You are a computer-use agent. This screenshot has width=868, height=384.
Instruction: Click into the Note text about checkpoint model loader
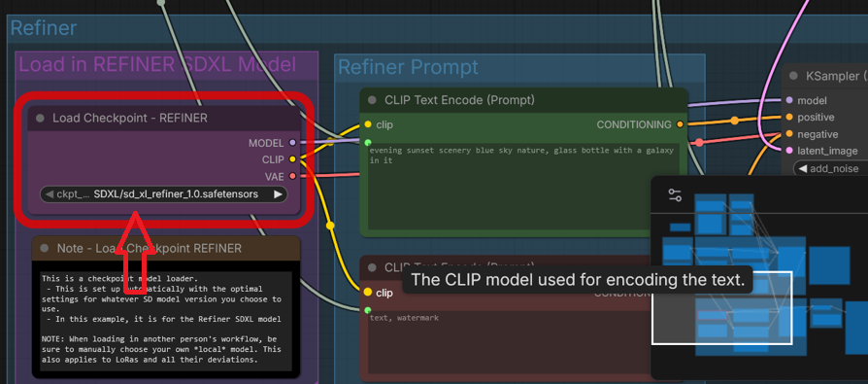pos(165,322)
